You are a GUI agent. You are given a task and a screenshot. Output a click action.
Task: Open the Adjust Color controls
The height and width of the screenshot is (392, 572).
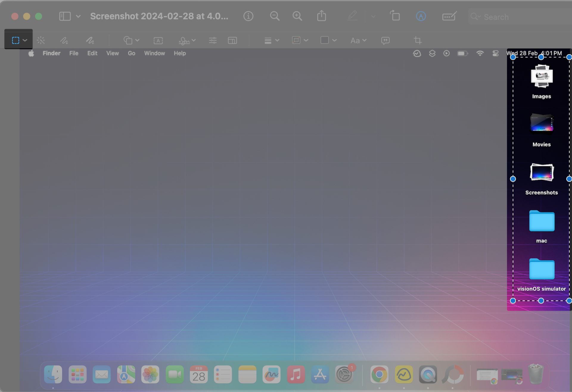point(213,40)
